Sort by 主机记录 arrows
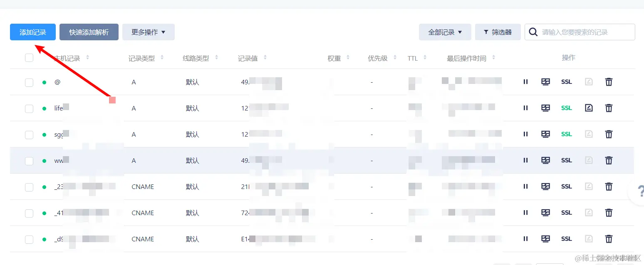The image size is (644, 265). [x=87, y=58]
